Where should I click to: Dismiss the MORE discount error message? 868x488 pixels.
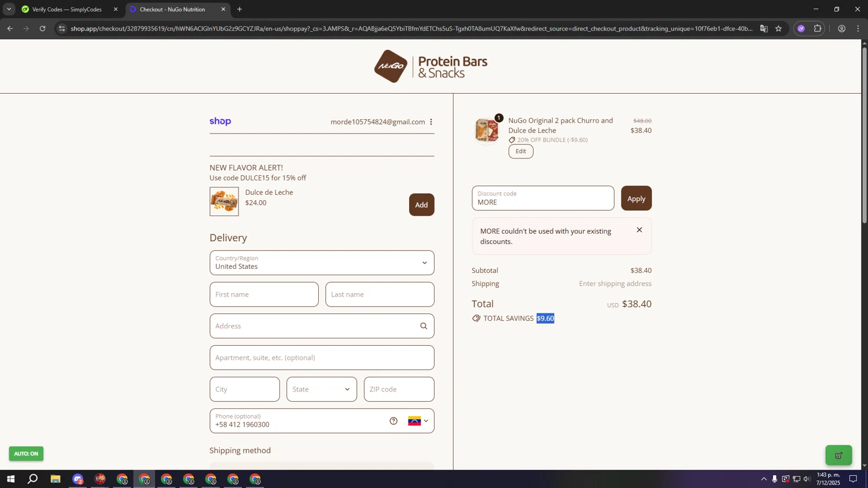pos(639,230)
